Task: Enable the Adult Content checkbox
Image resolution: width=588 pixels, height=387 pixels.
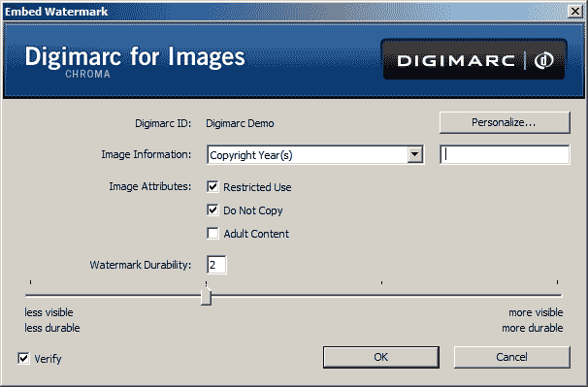Action: coord(212,233)
